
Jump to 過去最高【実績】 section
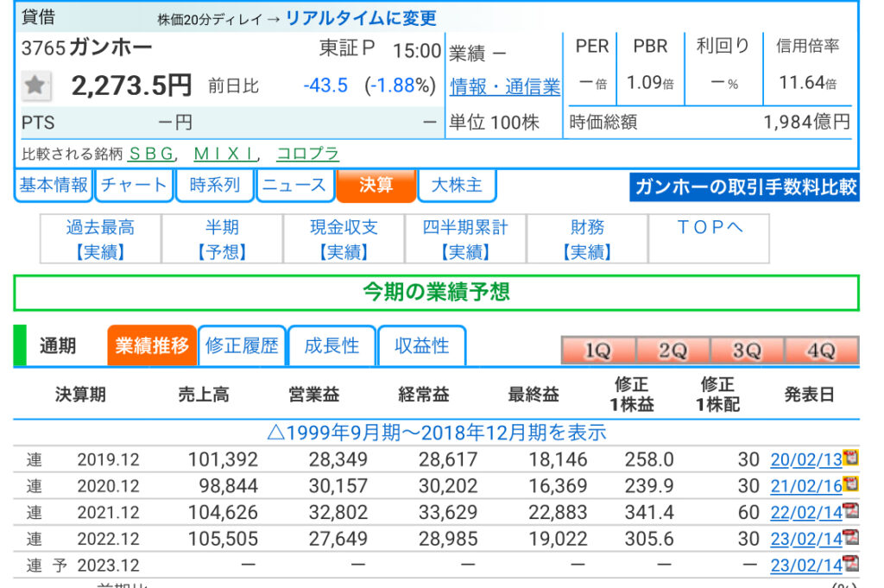[x=100, y=239]
